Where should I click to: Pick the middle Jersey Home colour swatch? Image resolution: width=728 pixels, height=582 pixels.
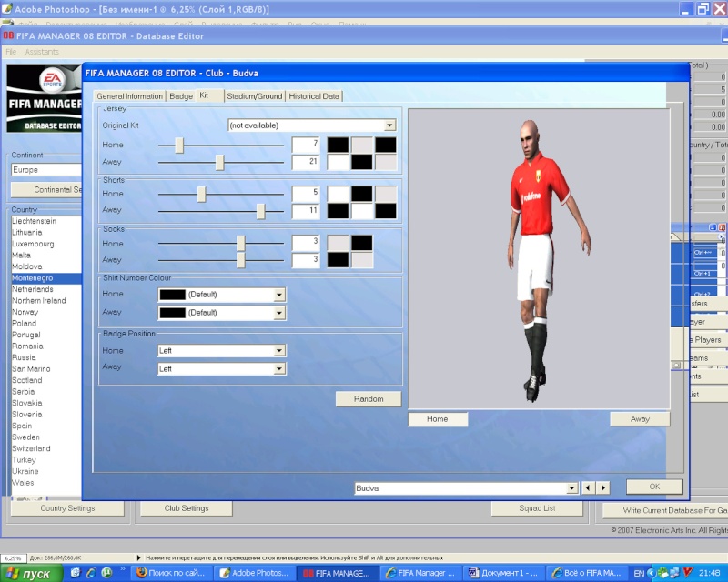coord(361,145)
